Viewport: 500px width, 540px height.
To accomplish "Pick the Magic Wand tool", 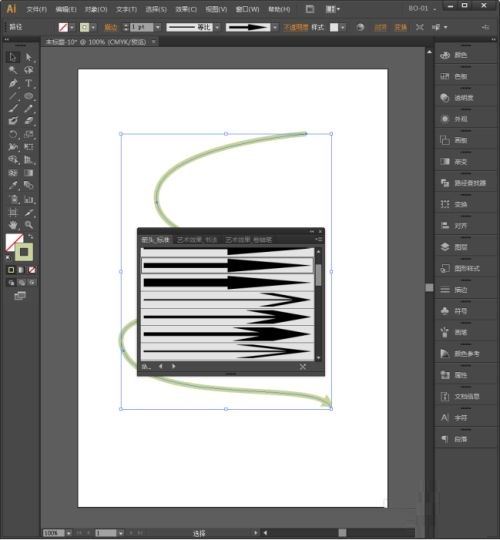I will coord(13,70).
